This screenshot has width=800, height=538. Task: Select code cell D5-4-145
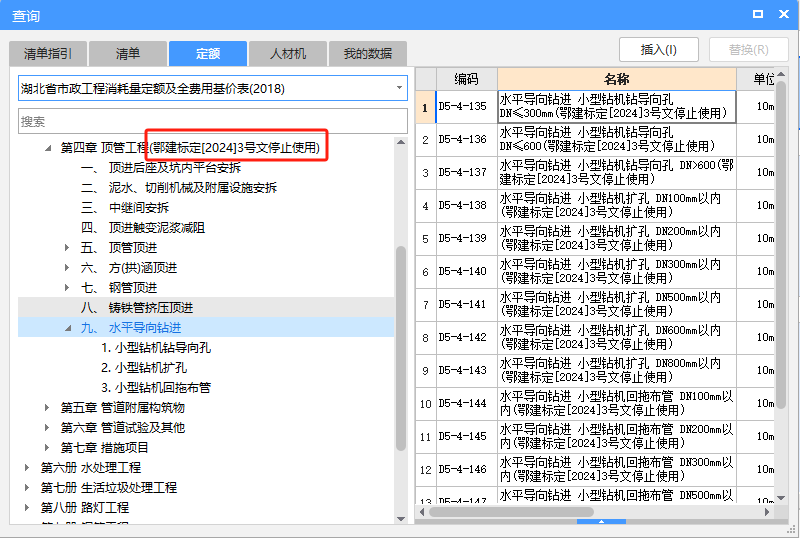(466, 436)
